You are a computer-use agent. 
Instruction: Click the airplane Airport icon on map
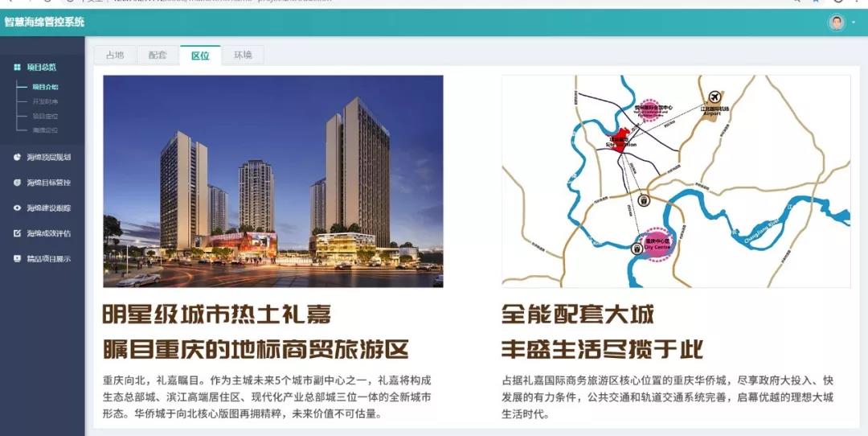point(715,97)
